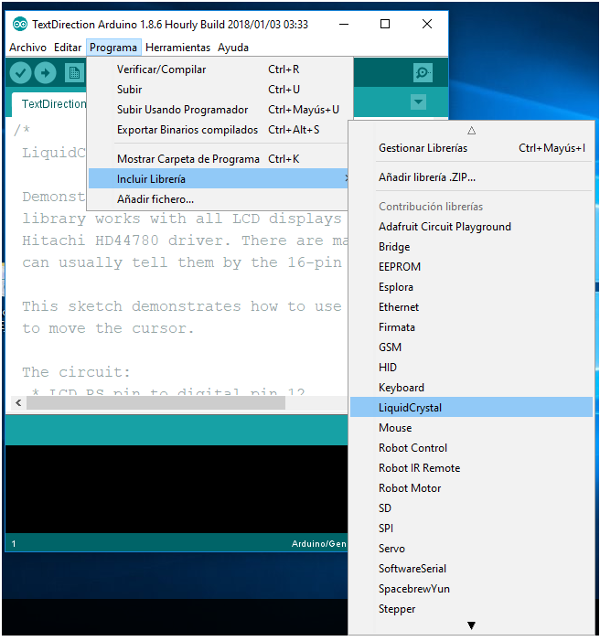Screen dimensions: 600x641
Task: Click the up arrow in library submenu
Action: 471,130
